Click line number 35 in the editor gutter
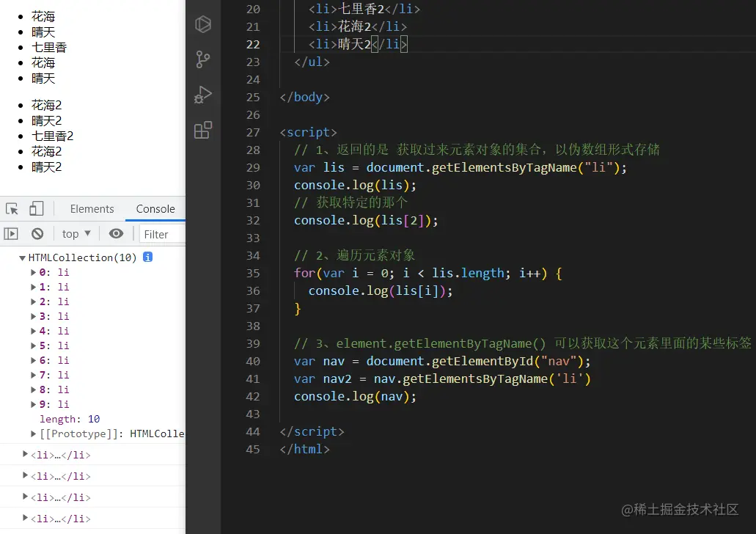This screenshot has height=534, width=756. click(253, 273)
